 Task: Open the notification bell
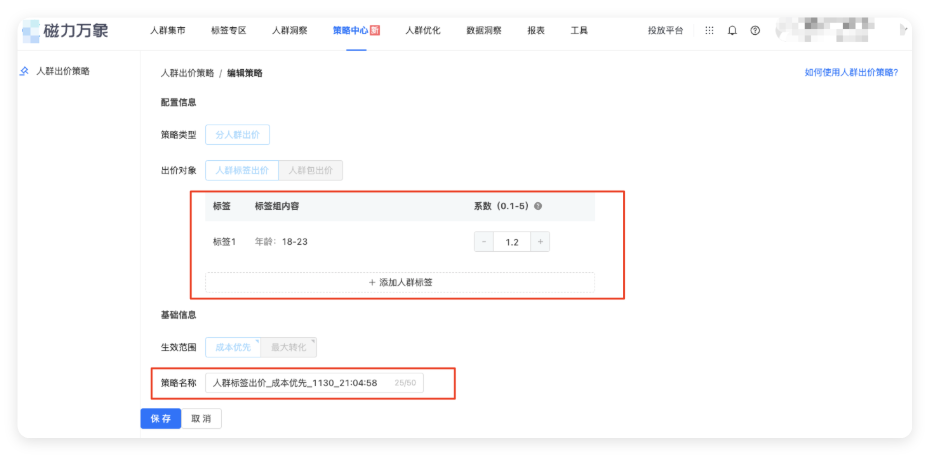(732, 31)
